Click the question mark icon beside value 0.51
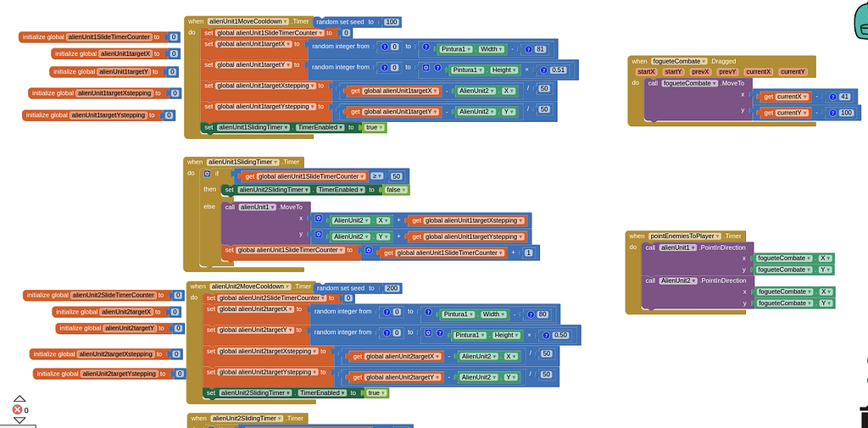The height and width of the screenshot is (428, 868). (x=543, y=69)
